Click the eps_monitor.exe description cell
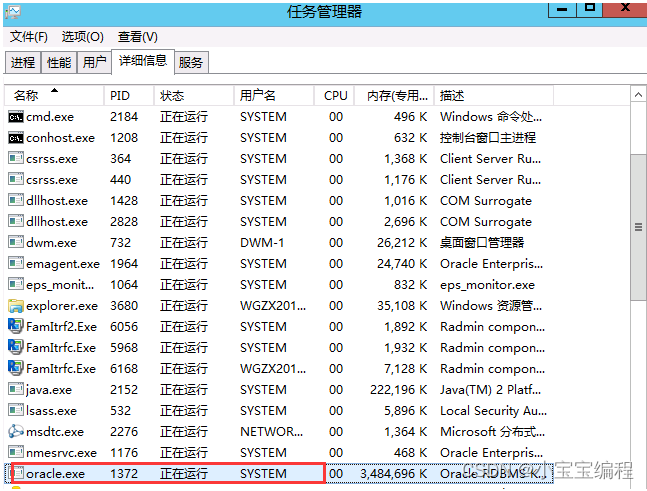647x491 pixels. (x=487, y=285)
